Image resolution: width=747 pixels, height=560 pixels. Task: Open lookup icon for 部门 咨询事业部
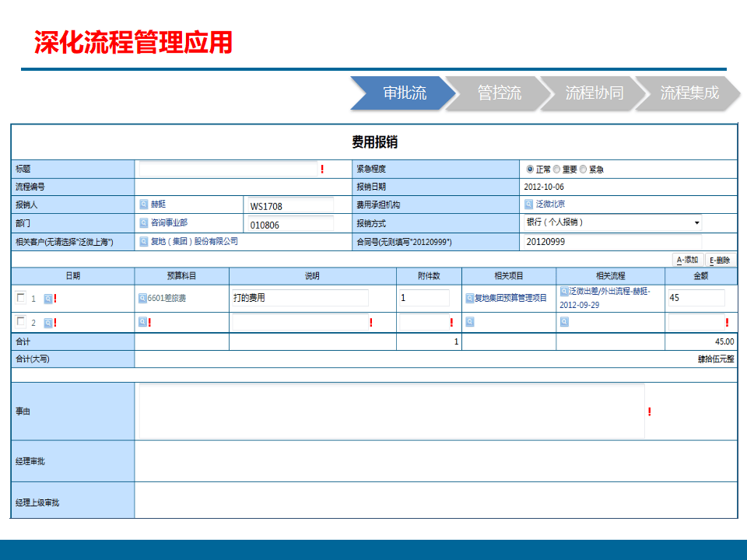[x=143, y=223]
